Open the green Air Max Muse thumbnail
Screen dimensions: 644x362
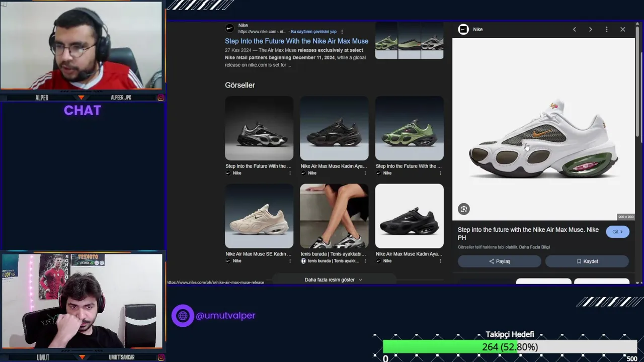(409, 128)
